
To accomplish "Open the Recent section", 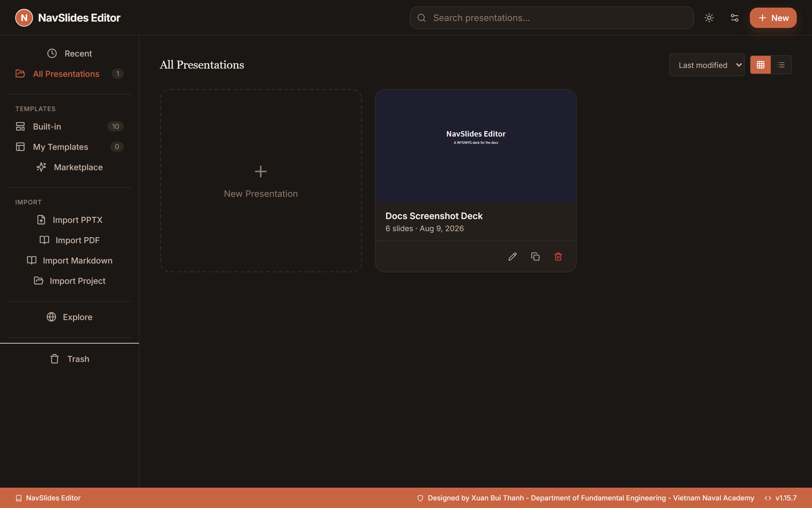I will (69, 53).
